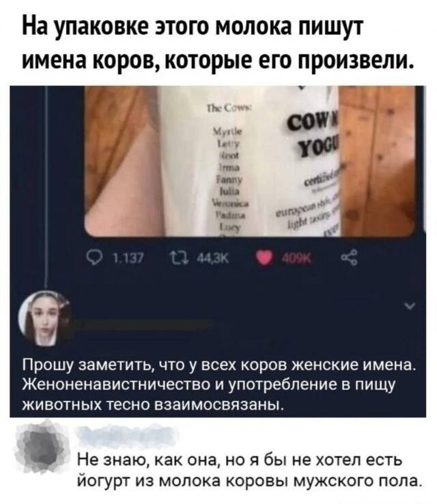Click the reply text starting 'Прошу заметить'
The image size is (437, 504).
(x=218, y=384)
